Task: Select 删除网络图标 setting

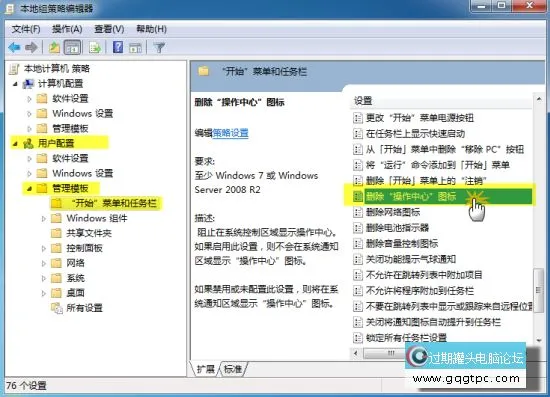Action: click(x=393, y=212)
